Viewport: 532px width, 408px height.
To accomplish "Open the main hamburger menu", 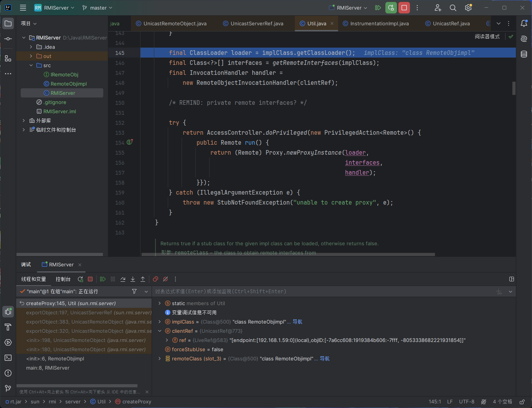I will (x=23, y=8).
